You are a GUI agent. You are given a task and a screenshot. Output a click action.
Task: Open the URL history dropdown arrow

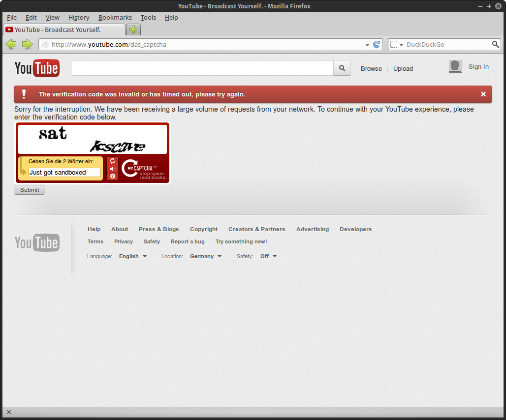pyautogui.click(x=367, y=45)
